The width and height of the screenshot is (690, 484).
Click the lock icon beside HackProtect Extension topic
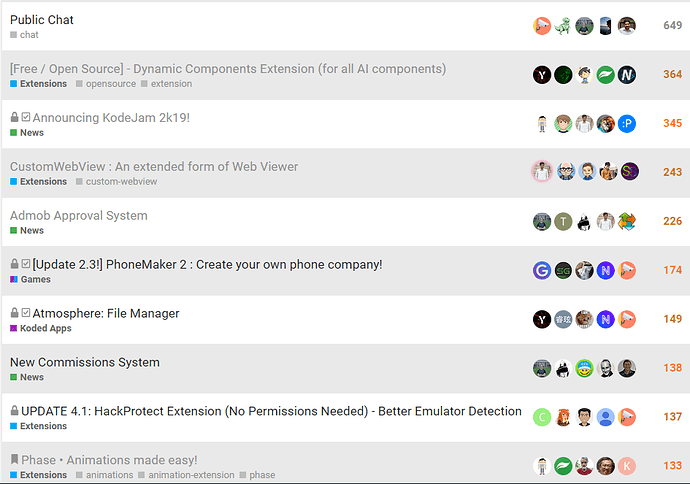click(x=15, y=410)
